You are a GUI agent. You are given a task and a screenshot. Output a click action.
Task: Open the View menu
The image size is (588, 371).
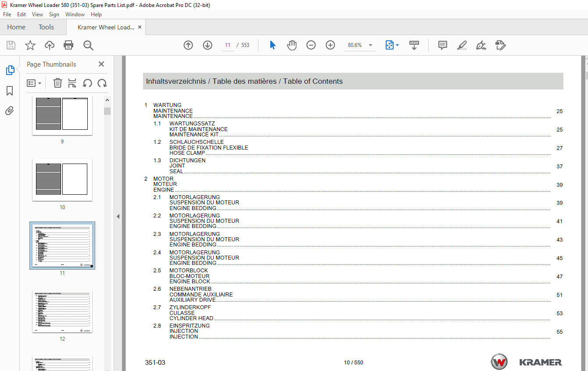(38, 14)
